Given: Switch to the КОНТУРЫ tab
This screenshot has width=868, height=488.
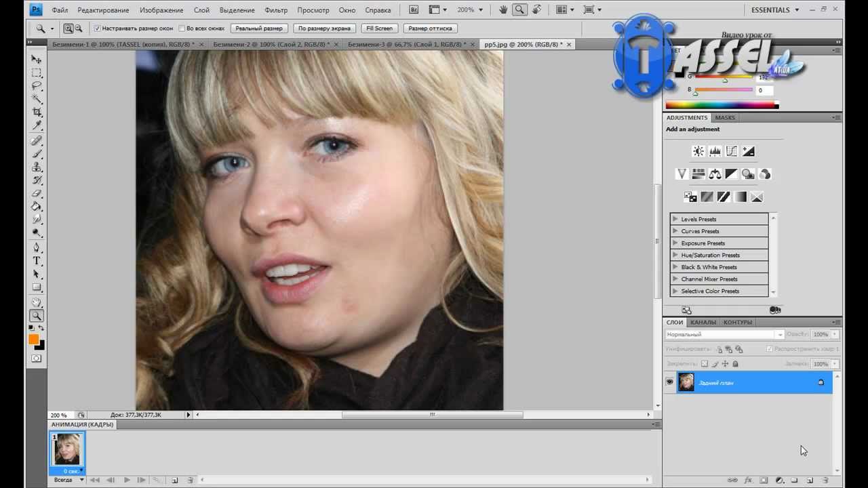Looking at the screenshot, I should click(737, 322).
